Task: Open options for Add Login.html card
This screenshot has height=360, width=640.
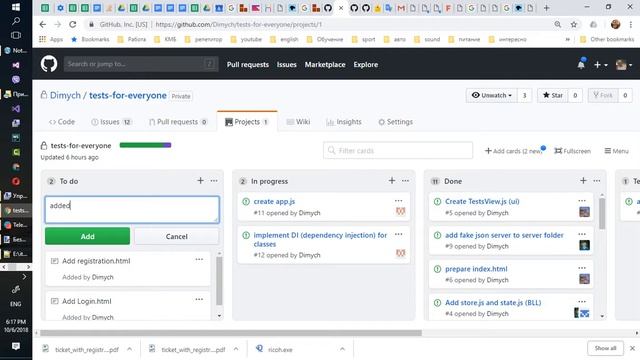Action: click(x=199, y=299)
